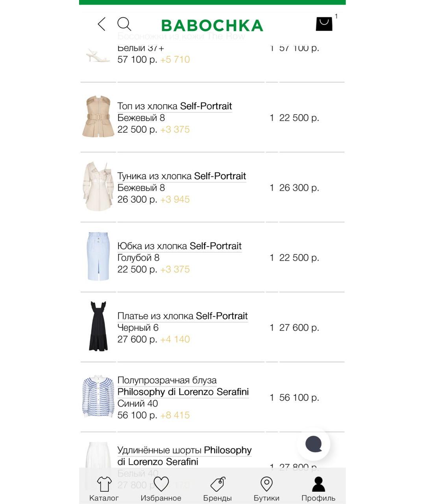The image size is (425, 504).
Task: Open Профиль person icon
Action: (x=318, y=489)
